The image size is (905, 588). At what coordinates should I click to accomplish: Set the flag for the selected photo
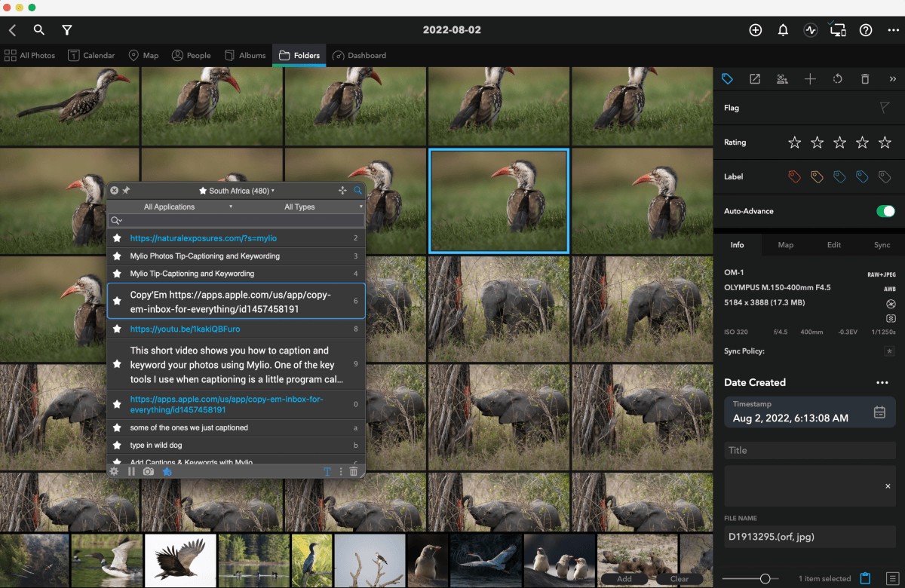[885, 108]
